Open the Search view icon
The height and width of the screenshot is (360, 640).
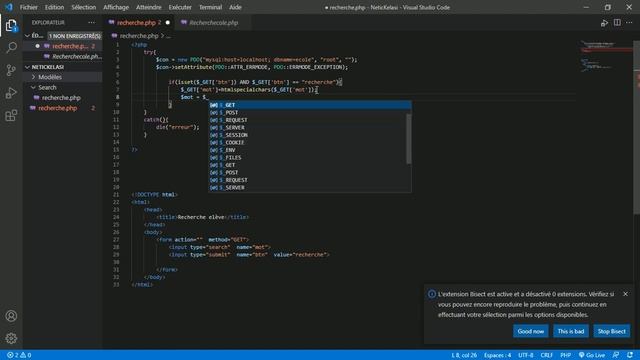11,48
